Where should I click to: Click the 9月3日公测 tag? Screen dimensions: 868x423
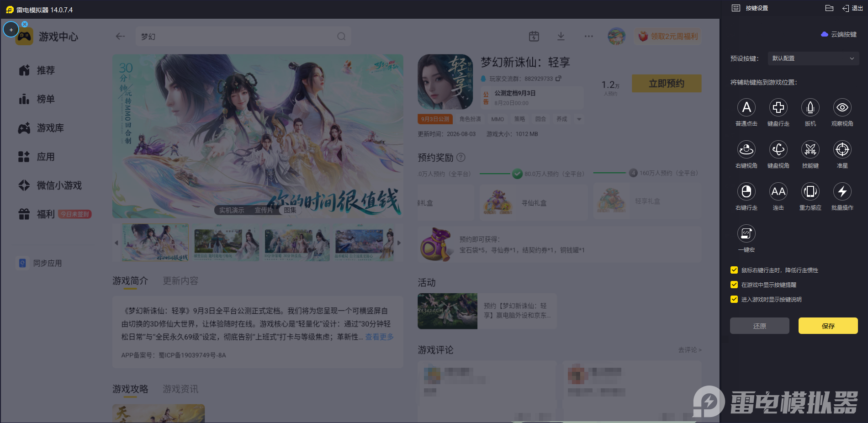[x=435, y=119]
